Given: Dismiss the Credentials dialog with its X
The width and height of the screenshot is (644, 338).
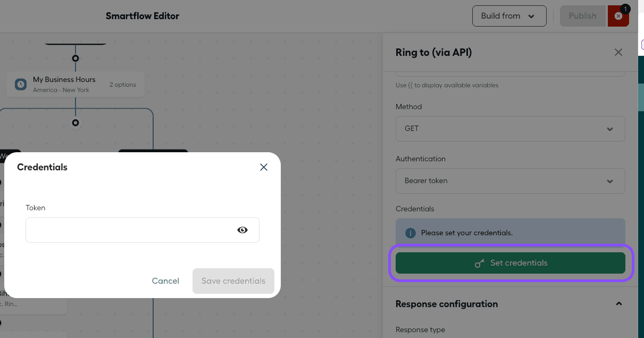Looking at the screenshot, I should click(x=263, y=167).
